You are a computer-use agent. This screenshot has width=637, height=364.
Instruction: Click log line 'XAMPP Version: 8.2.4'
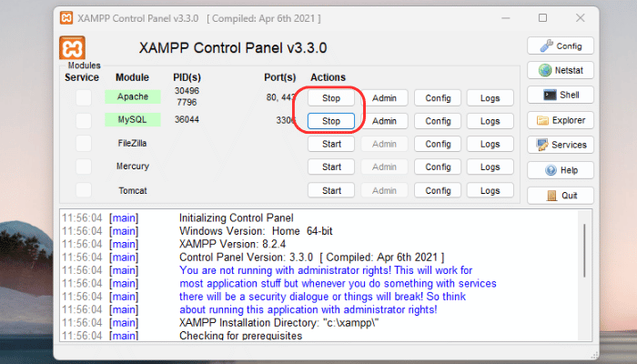(x=232, y=244)
